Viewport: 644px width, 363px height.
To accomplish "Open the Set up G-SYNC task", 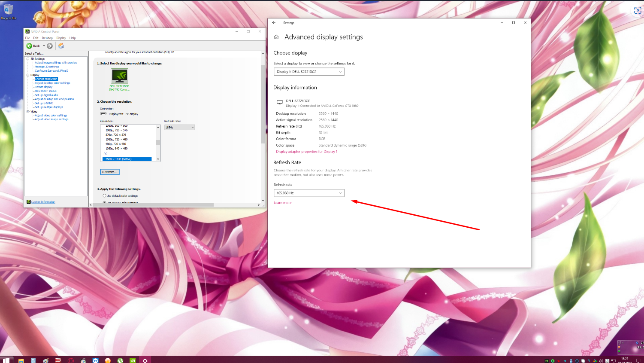I will coord(44,103).
